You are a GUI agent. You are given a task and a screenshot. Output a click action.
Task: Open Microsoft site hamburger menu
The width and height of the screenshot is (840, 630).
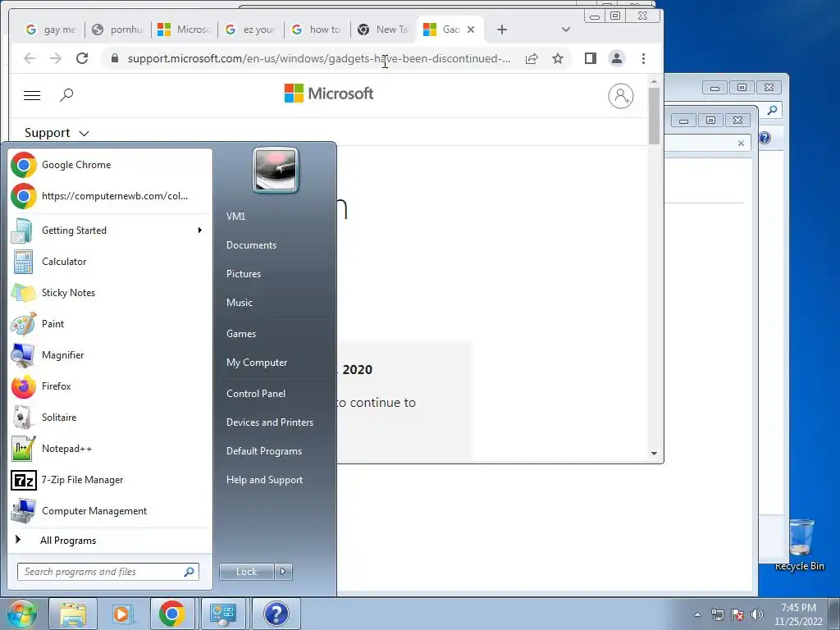click(x=32, y=95)
